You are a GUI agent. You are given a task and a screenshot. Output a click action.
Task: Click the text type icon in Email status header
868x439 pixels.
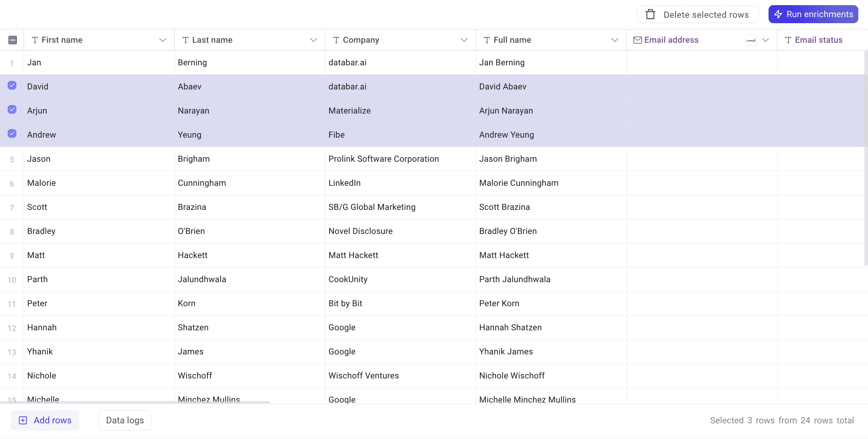[788, 40]
